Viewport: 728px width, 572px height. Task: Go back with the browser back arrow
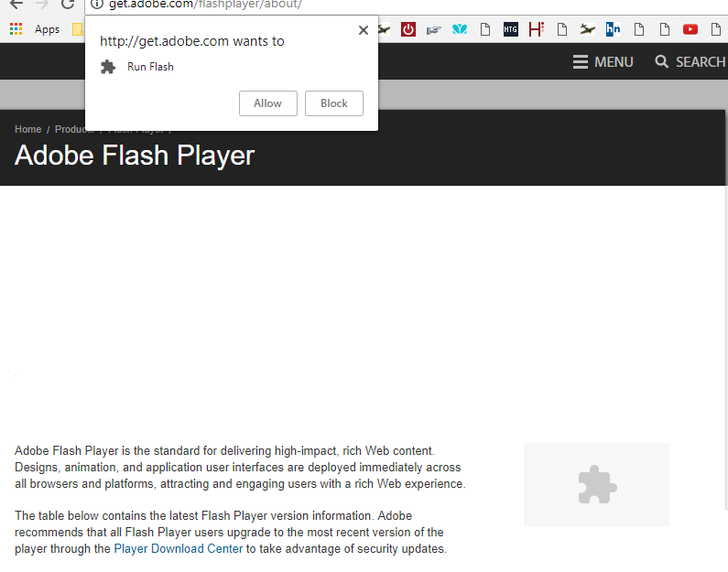pos(16,5)
